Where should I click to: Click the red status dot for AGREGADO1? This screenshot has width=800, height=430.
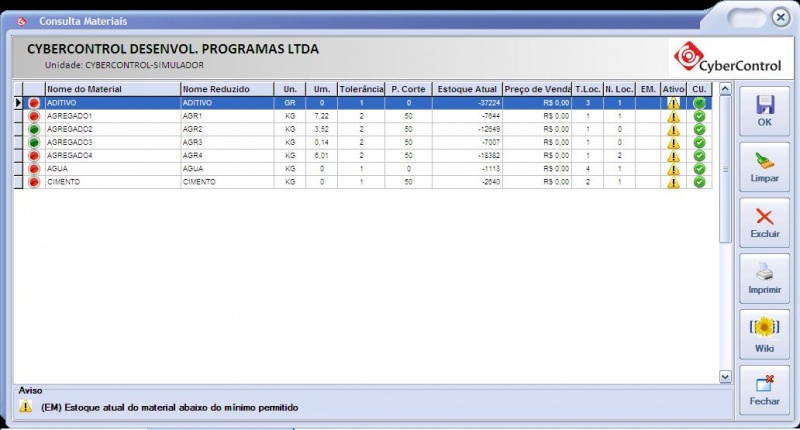(x=34, y=116)
